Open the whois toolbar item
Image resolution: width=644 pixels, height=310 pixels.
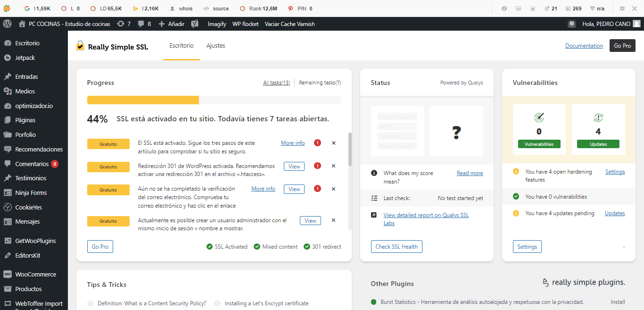click(181, 8)
